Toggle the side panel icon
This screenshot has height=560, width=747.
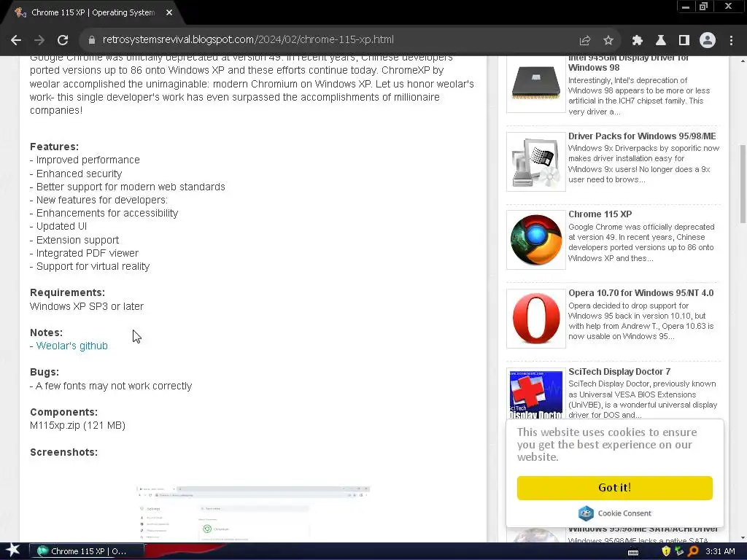684,40
